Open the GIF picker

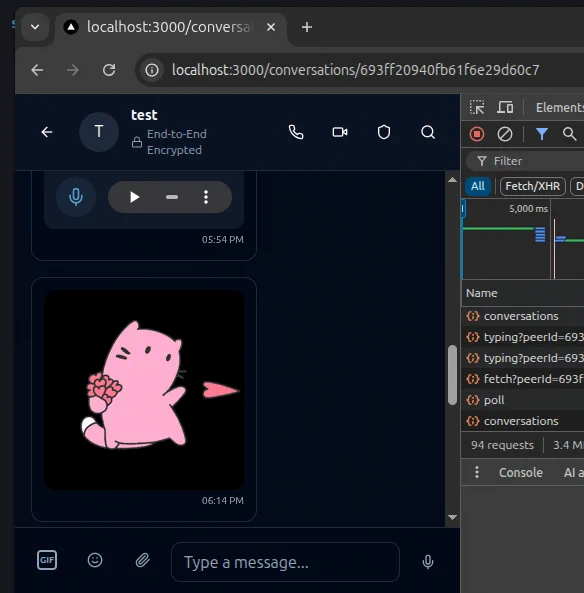[47, 560]
